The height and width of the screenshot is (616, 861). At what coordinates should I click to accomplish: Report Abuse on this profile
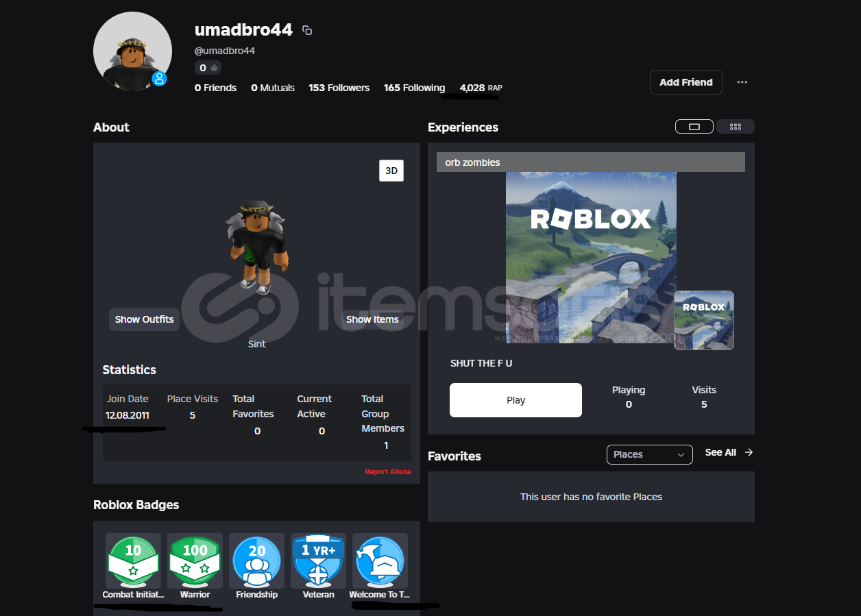coord(388,471)
